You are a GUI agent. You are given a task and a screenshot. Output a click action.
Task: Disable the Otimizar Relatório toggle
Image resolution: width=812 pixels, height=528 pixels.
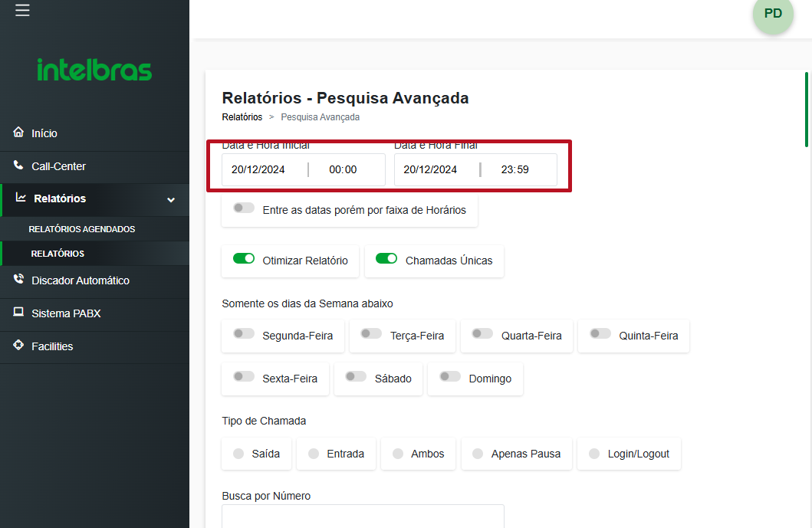pos(243,258)
